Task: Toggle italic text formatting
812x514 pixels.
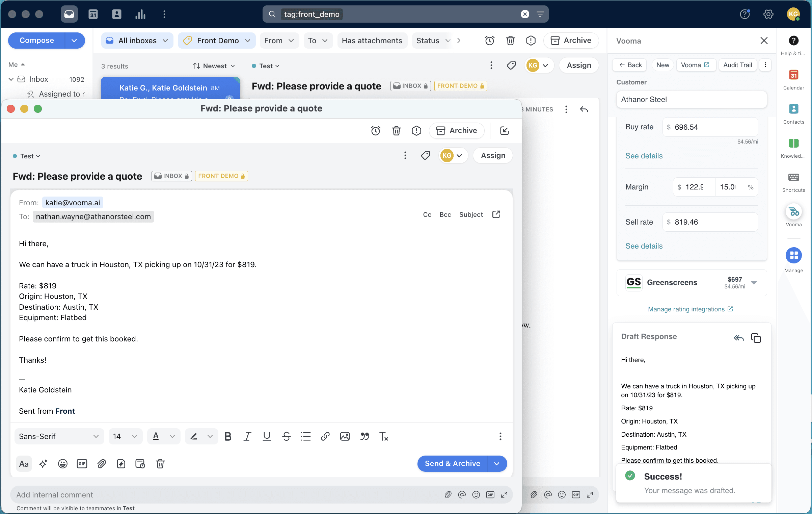Action: 247,436
